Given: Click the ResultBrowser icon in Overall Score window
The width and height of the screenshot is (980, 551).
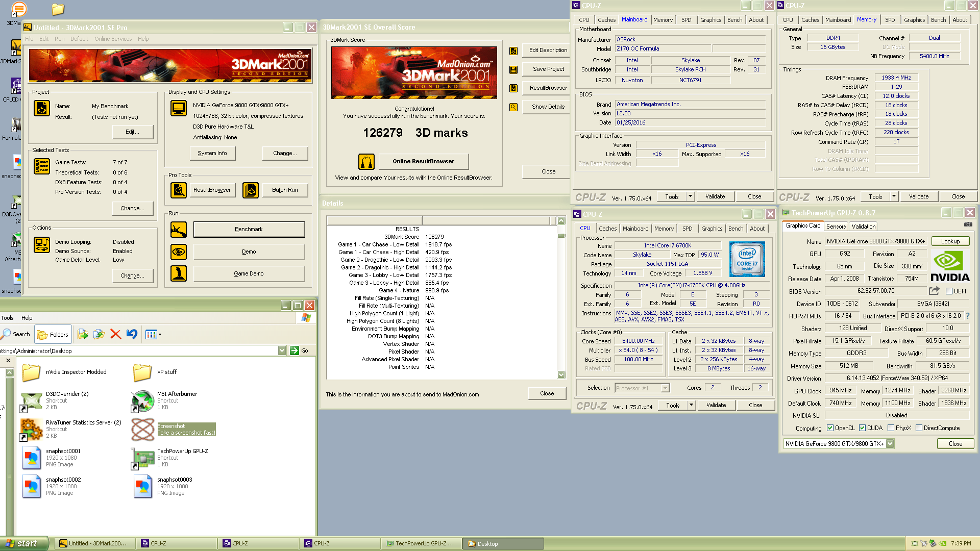Looking at the screenshot, I should tap(513, 88).
